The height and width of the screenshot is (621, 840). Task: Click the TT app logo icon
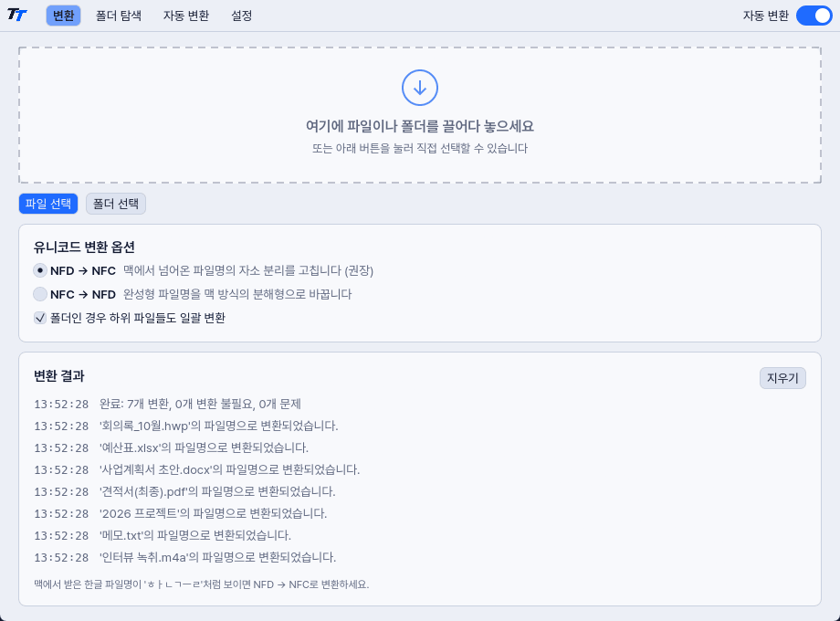(x=17, y=15)
